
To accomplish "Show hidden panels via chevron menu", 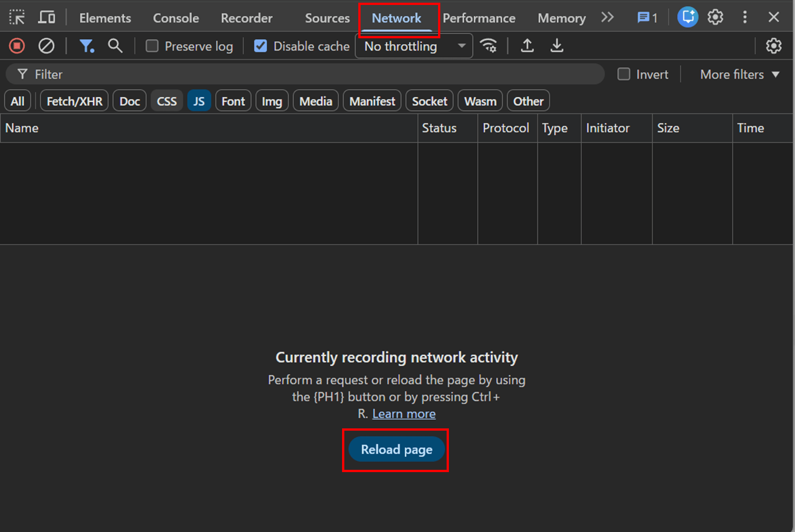I will click(608, 17).
